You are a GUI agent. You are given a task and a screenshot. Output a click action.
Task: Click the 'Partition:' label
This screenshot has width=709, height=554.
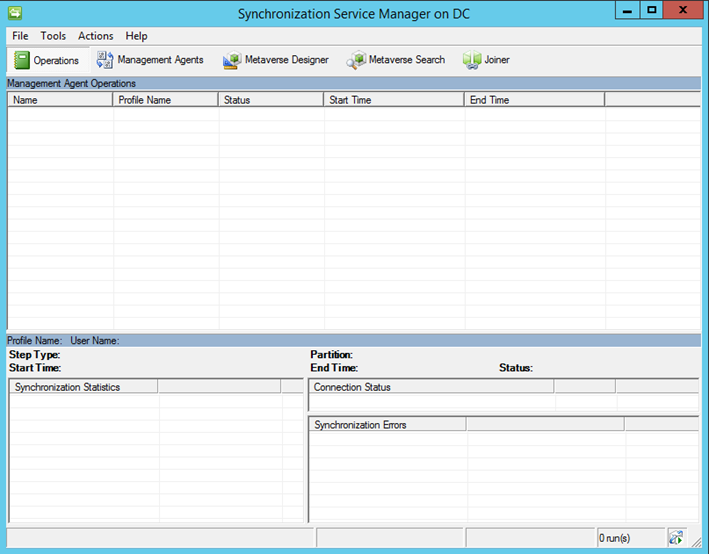pos(331,355)
